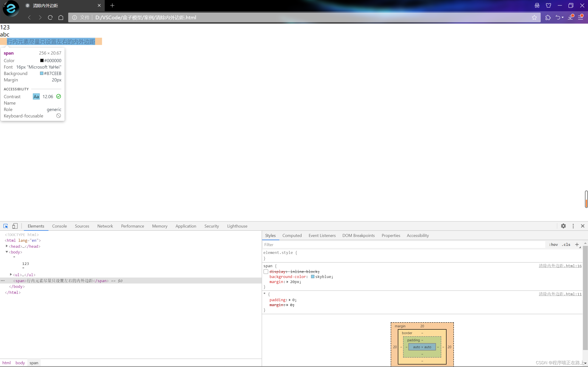
Task: Click the device toolbar toggle icon
Action: pyautogui.click(x=15, y=226)
